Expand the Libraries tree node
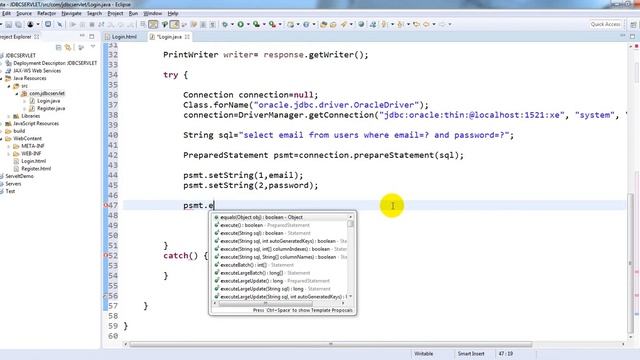640x360 pixels. click(9, 116)
